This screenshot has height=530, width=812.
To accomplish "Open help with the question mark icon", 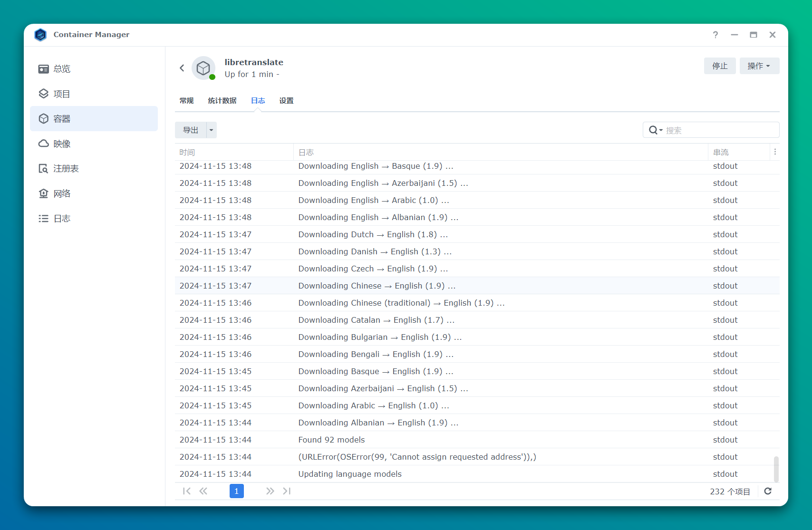I will pos(715,35).
